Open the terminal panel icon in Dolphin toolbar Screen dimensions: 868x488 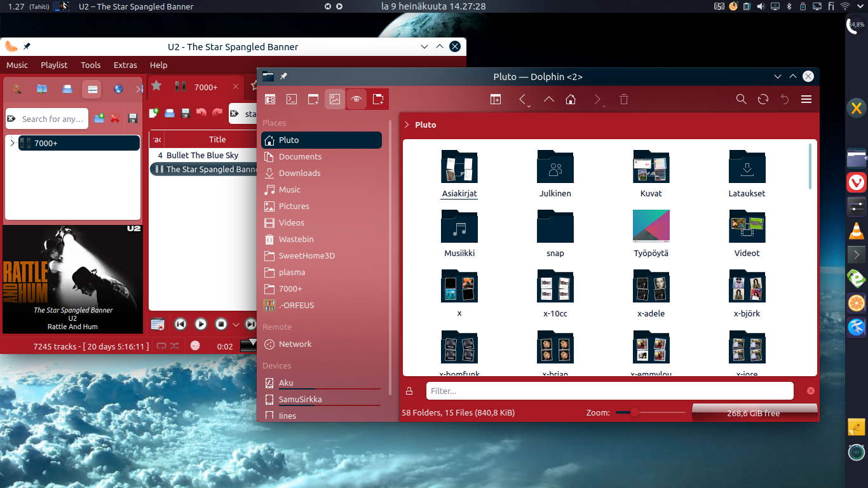(292, 99)
